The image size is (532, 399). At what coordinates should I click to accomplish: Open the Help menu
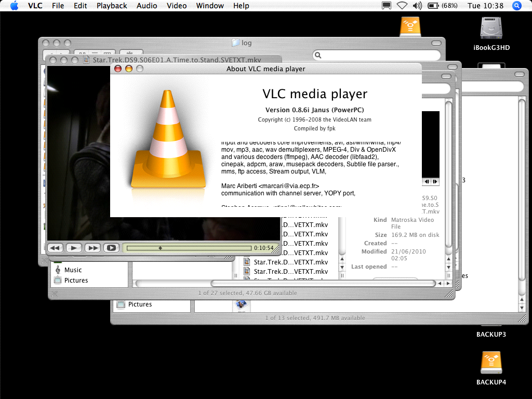pyautogui.click(x=241, y=6)
